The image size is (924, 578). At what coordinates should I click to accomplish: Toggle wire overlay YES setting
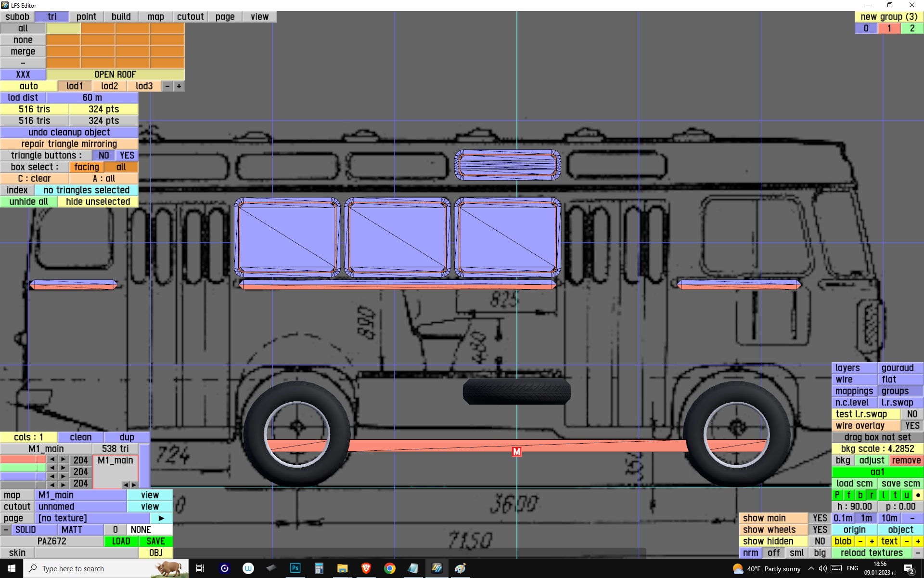[911, 426]
